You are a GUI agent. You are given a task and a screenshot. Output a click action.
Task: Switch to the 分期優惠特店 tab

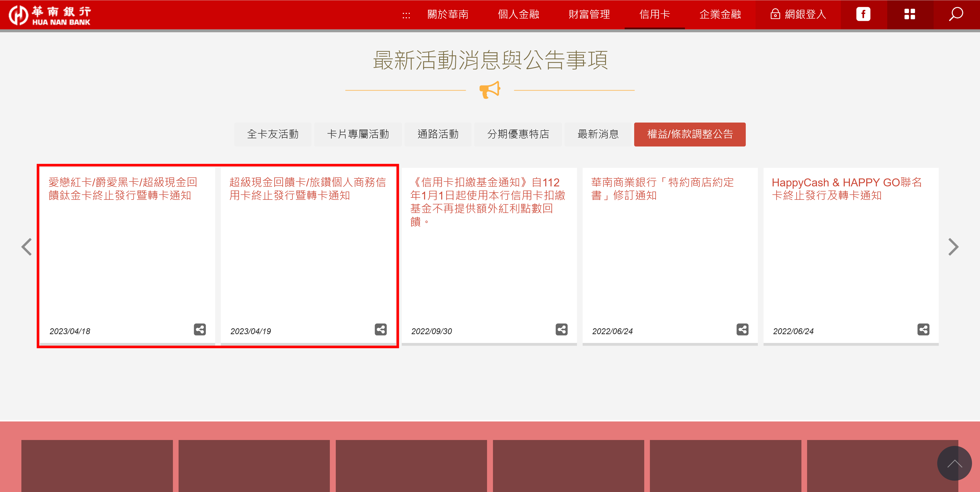click(x=518, y=134)
